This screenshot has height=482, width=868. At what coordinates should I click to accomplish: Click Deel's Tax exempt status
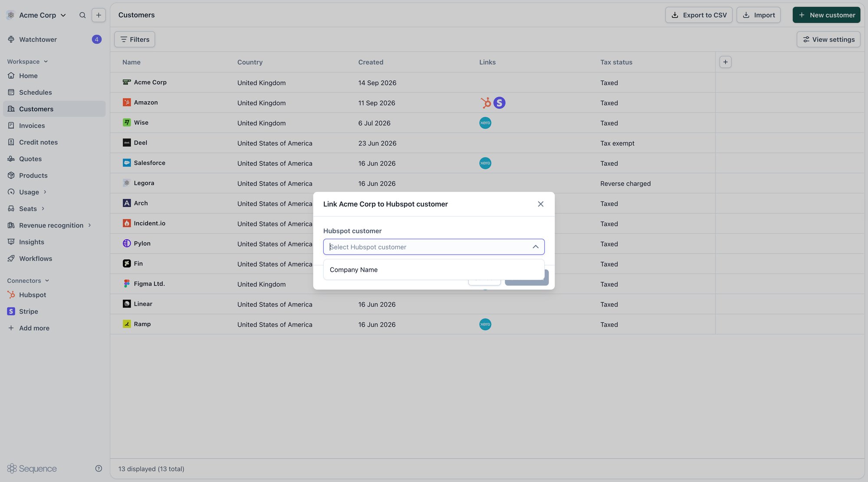617,143
